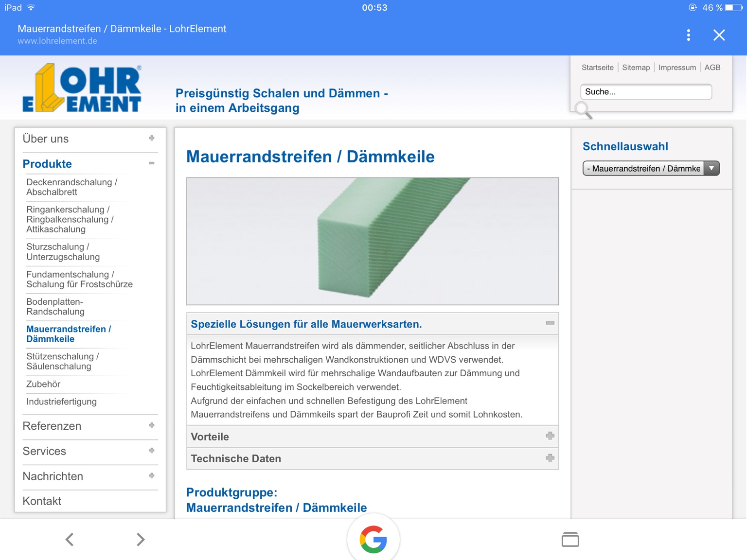Click the Preisgünstig Schalen und Dämmen slogan
747x560 pixels.
tap(282, 100)
